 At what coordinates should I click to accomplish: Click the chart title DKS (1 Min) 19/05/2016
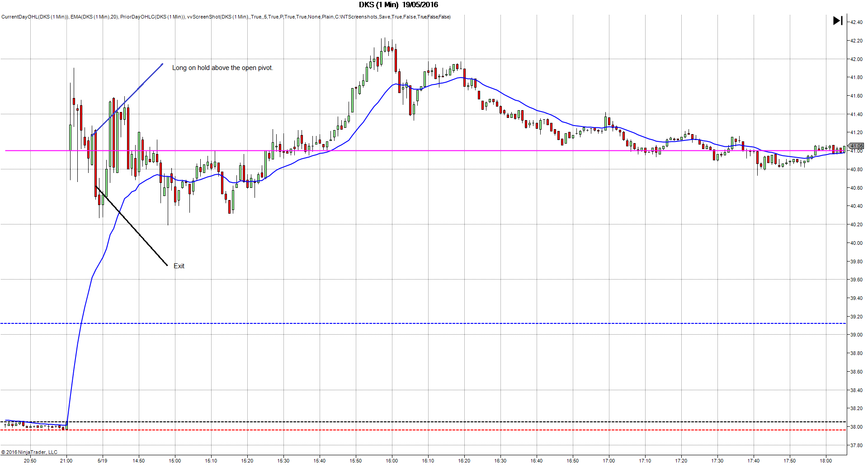click(x=398, y=5)
